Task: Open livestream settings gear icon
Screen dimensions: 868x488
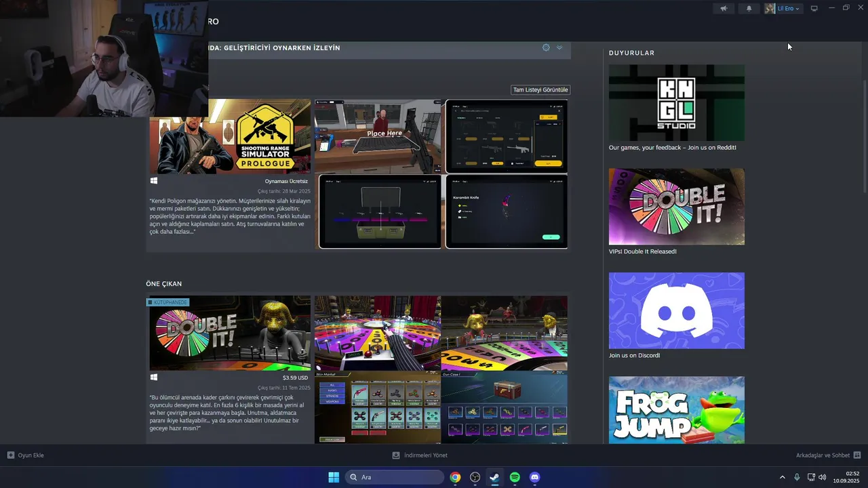Action: coord(546,47)
